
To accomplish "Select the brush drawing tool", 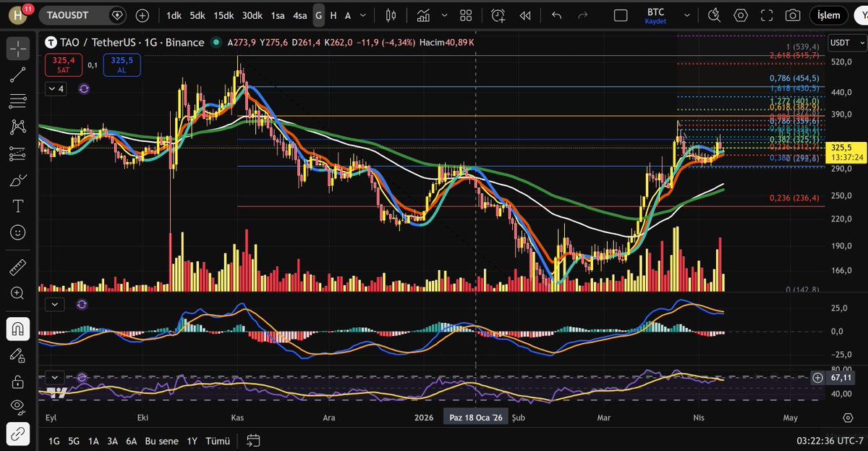I will pos(18,180).
